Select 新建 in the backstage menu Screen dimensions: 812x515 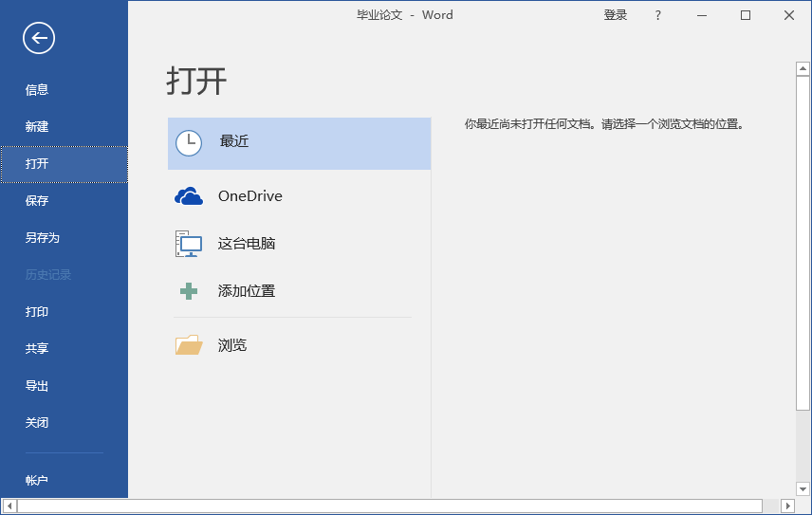click(x=37, y=127)
